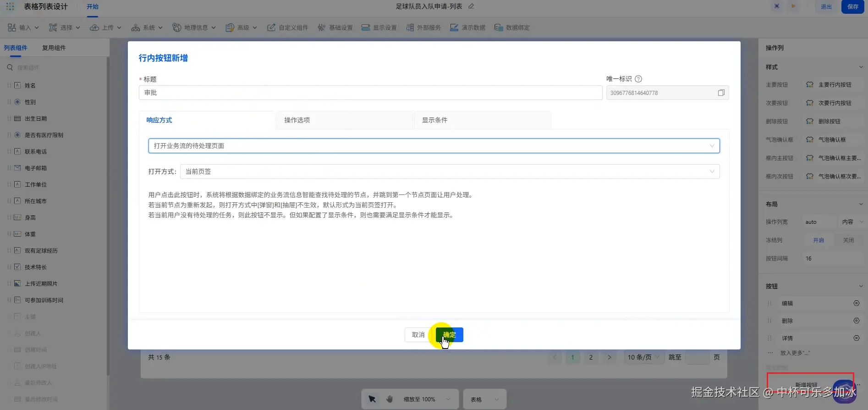Open settings gear for 编辑 button
868x410 pixels.
[x=856, y=303]
